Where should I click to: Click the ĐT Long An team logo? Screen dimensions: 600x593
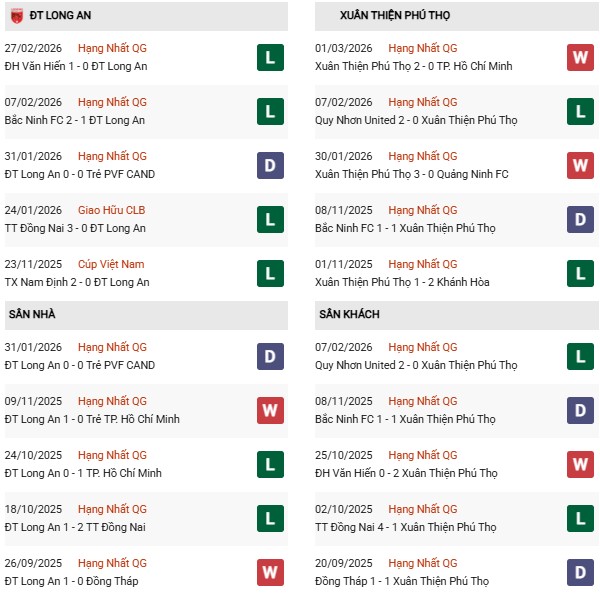pyautogui.click(x=14, y=15)
